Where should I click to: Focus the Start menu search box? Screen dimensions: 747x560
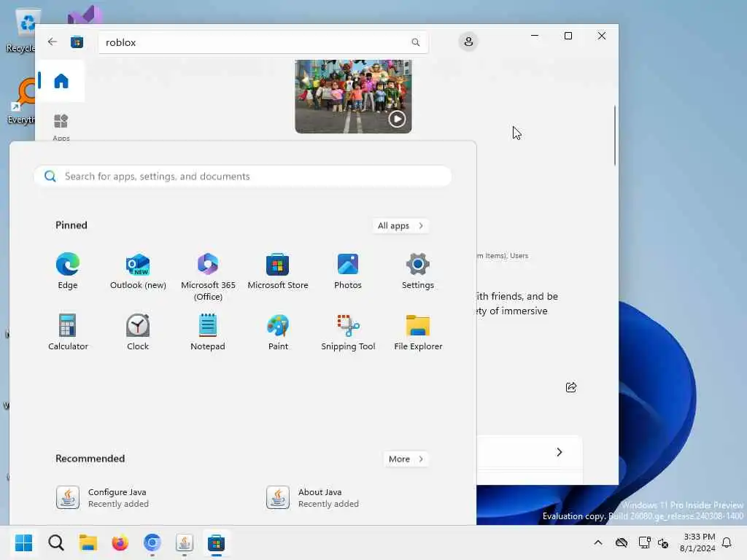pos(243,176)
